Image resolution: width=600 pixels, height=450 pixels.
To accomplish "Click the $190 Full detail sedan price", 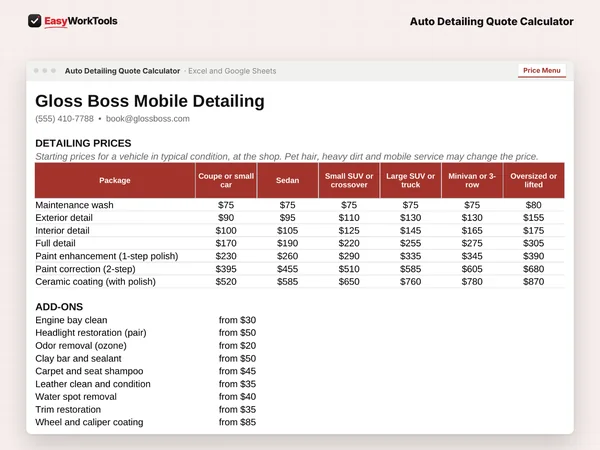I will 287,243.
